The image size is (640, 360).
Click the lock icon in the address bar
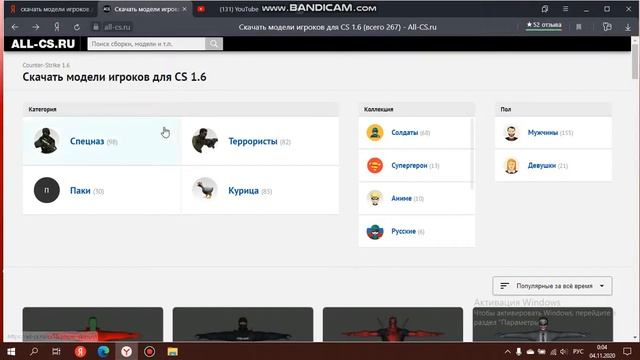96,27
